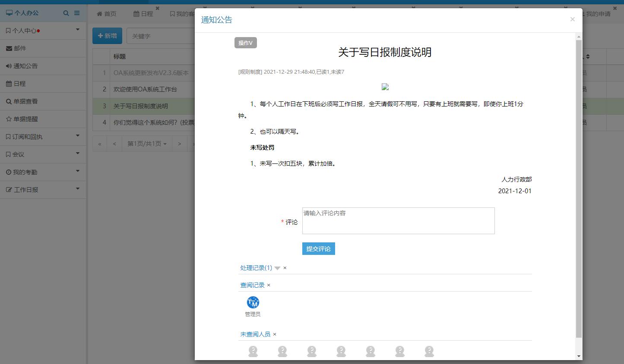Click the 新增 button
624x364 pixels.
pyautogui.click(x=107, y=36)
